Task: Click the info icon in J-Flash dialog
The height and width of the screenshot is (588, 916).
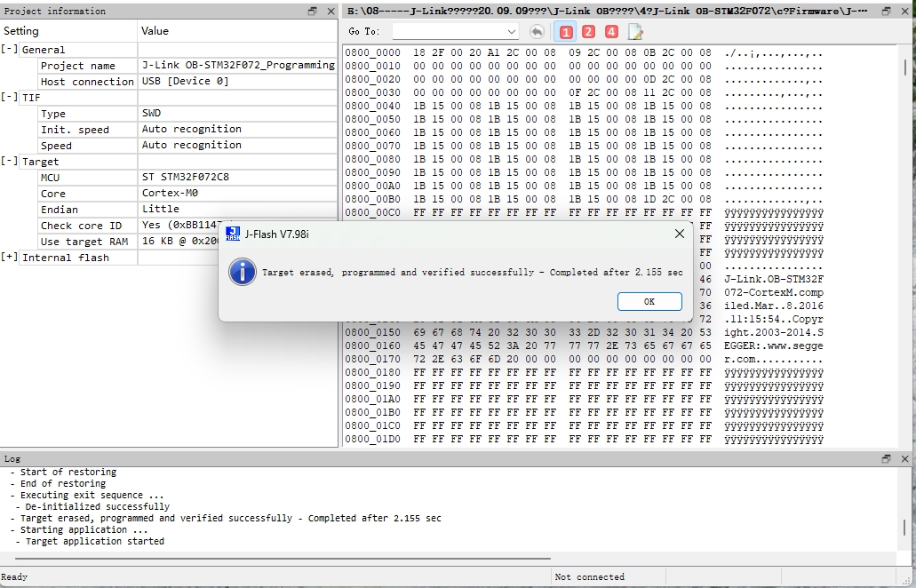Action: pos(242,272)
